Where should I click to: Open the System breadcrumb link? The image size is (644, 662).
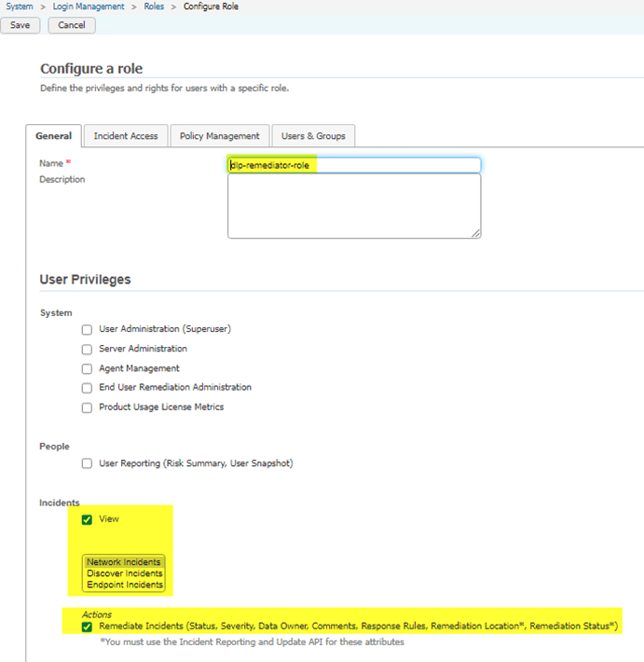[x=20, y=7]
